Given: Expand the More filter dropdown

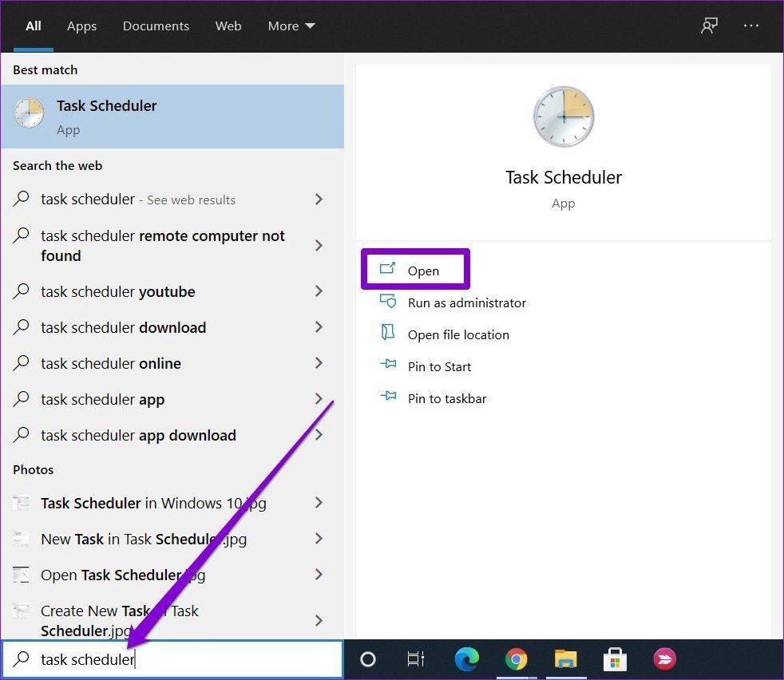Looking at the screenshot, I should pos(291,26).
